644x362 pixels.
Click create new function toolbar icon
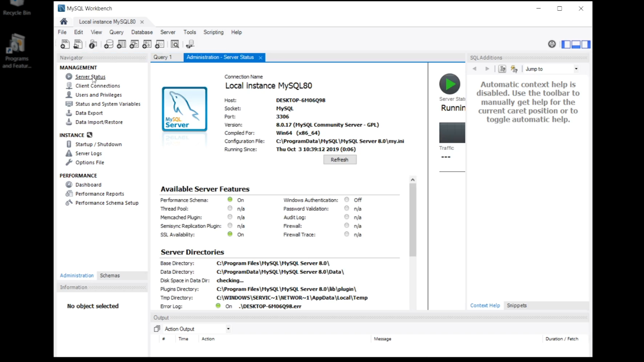click(160, 44)
